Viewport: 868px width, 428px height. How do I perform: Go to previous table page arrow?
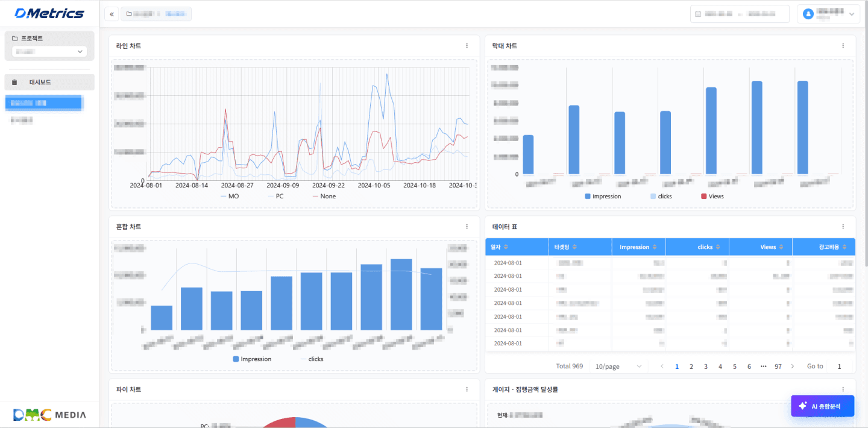point(662,367)
